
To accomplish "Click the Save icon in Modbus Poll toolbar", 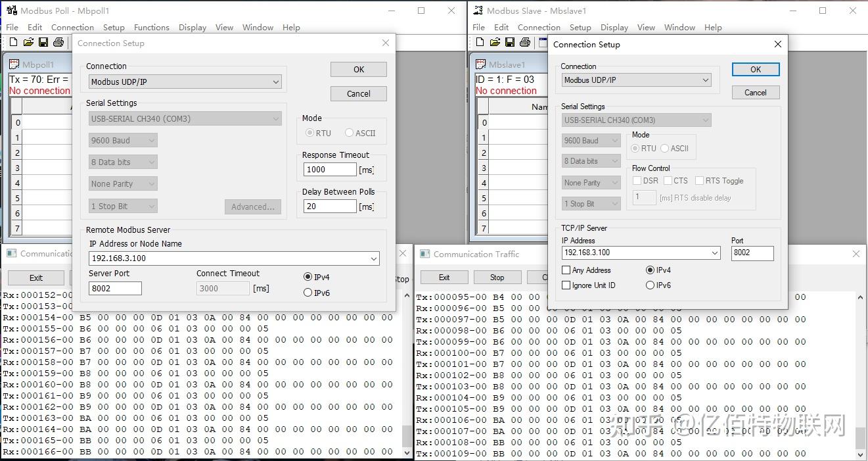I will click(x=43, y=41).
